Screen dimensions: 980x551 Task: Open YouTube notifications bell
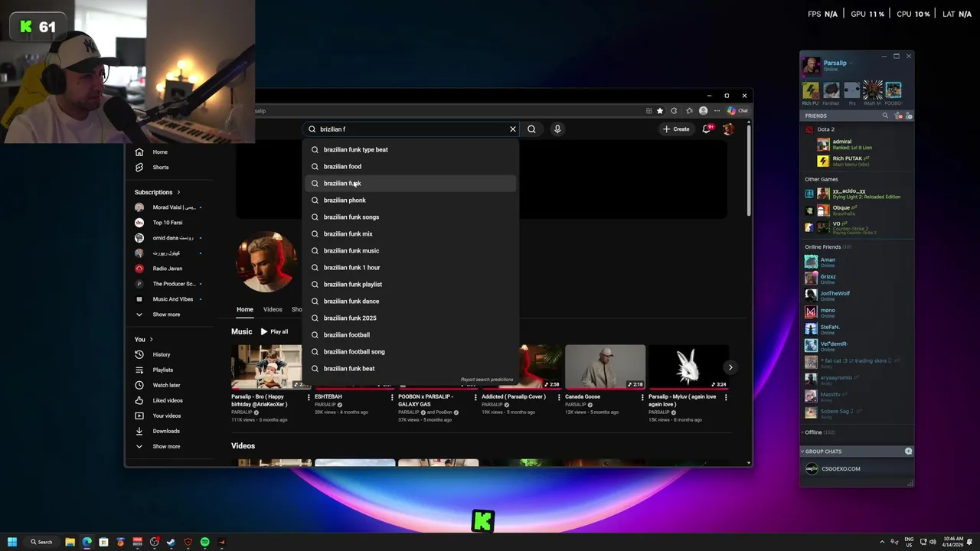(x=707, y=129)
